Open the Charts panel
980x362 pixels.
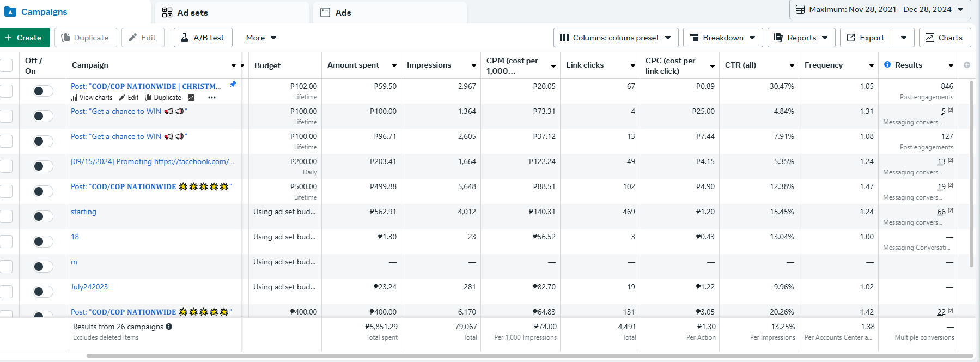pyautogui.click(x=945, y=38)
